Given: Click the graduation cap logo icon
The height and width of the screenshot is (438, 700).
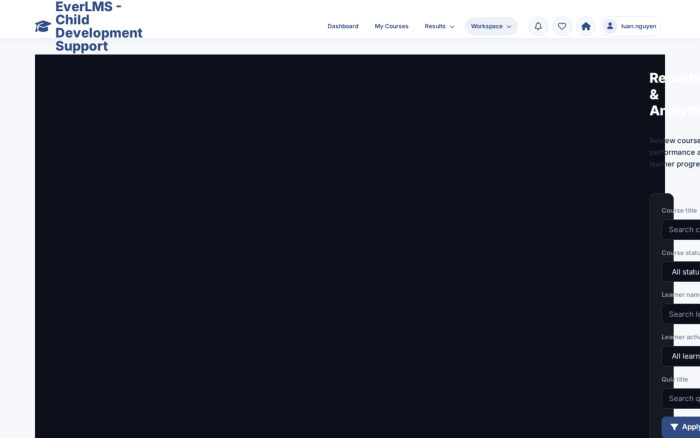Looking at the screenshot, I should [x=43, y=26].
